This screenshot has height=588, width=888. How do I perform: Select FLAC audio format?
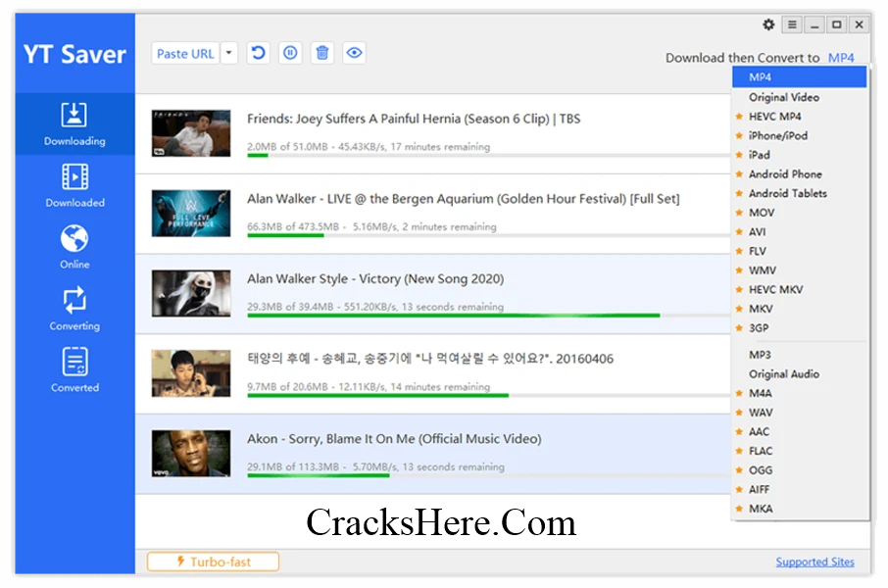[x=799, y=451]
